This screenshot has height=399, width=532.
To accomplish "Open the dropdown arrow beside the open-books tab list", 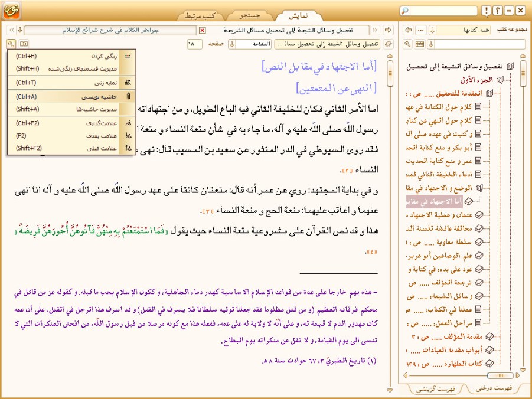I will (20, 30).
